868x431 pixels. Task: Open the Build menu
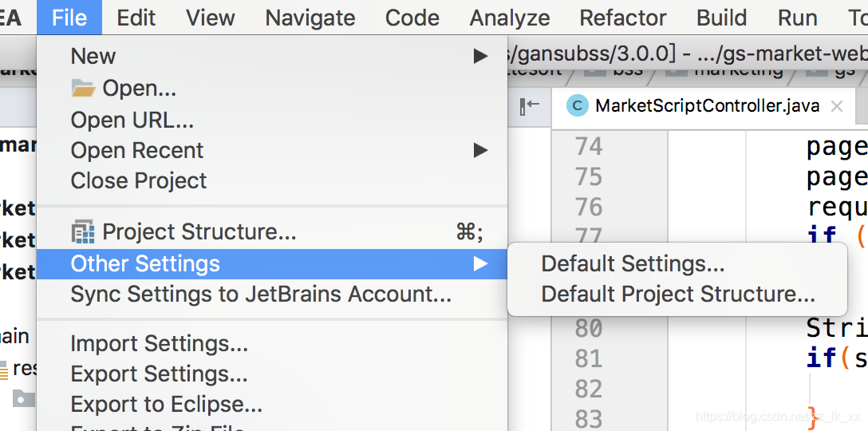721,18
